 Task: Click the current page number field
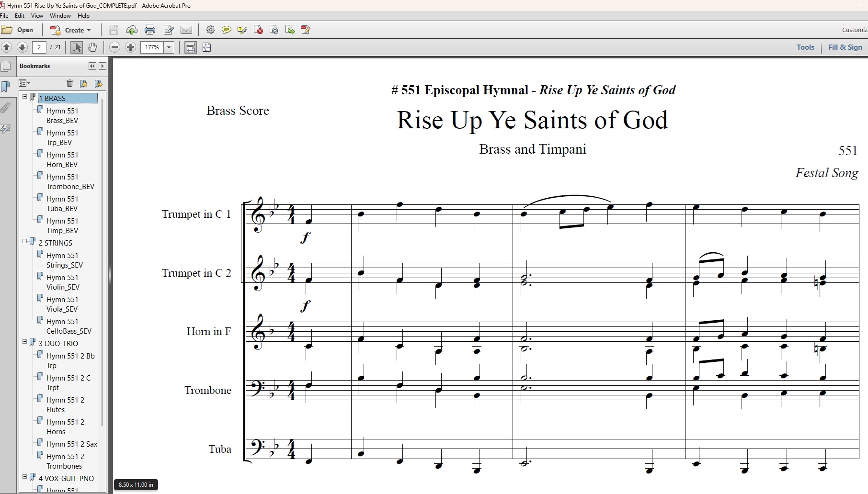point(39,47)
